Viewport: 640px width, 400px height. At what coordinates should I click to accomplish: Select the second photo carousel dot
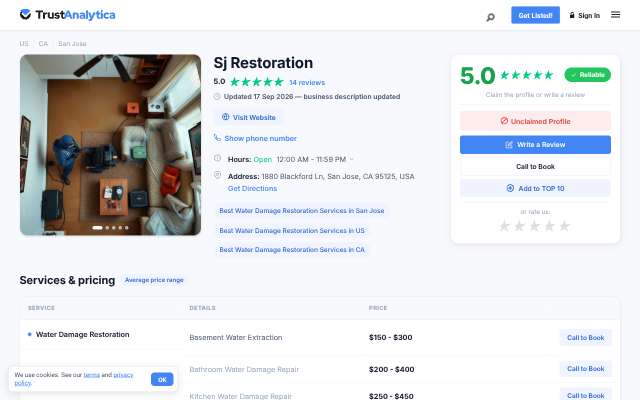[x=107, y=228]
